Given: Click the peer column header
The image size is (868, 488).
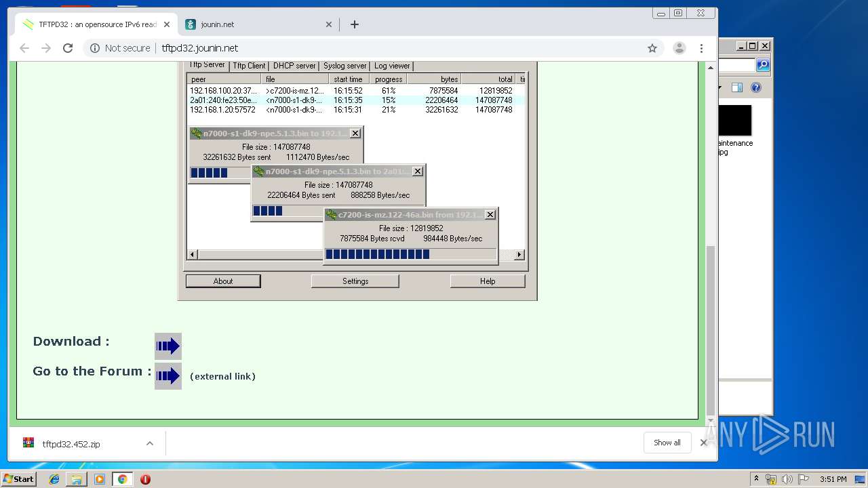Looking at the screenshot, I should pyautogui.click(x=224, y=79).
